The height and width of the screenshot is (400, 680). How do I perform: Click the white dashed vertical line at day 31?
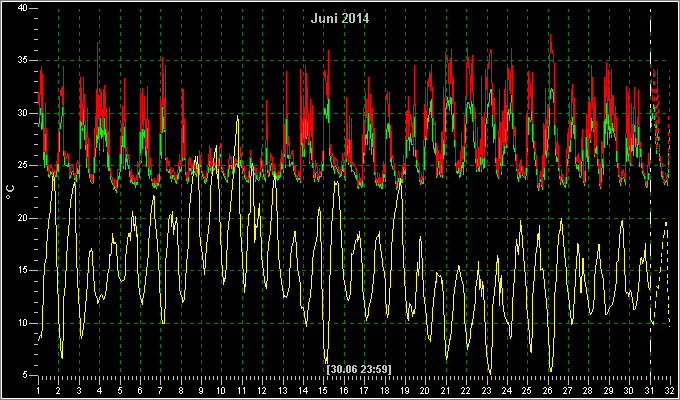(x=650, y=191)
